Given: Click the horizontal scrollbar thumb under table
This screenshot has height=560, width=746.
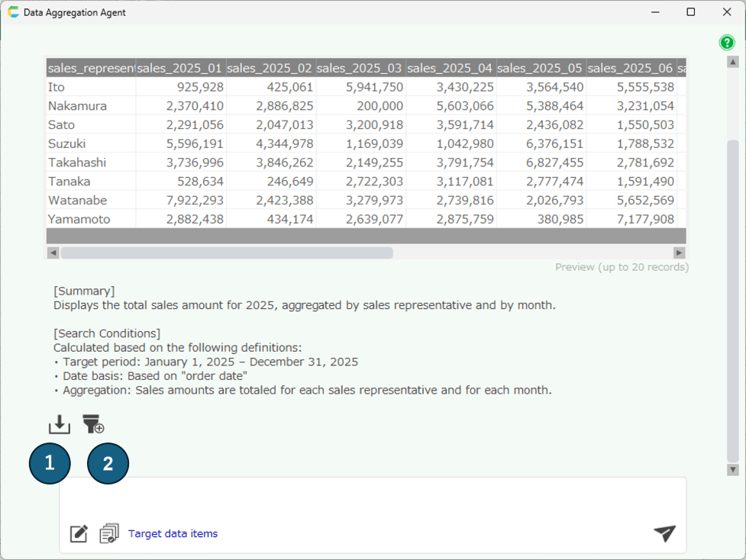Looking at the screenshot, I should point(226,253).
